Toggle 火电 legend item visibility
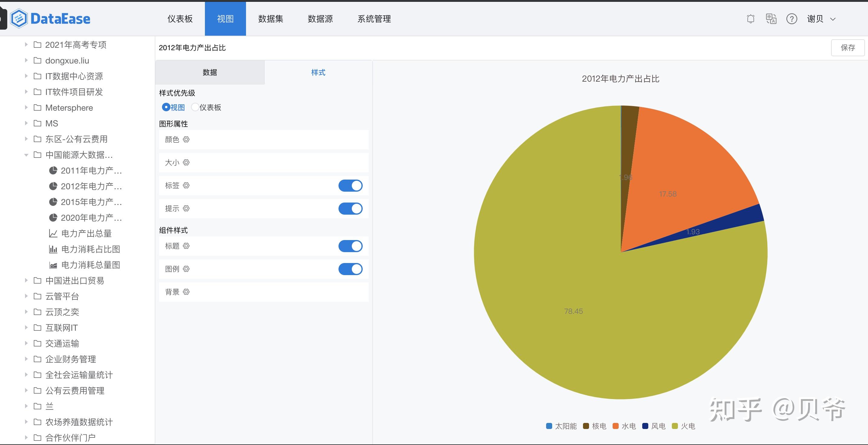Screen dimensions: 868x445 [684, 426]
